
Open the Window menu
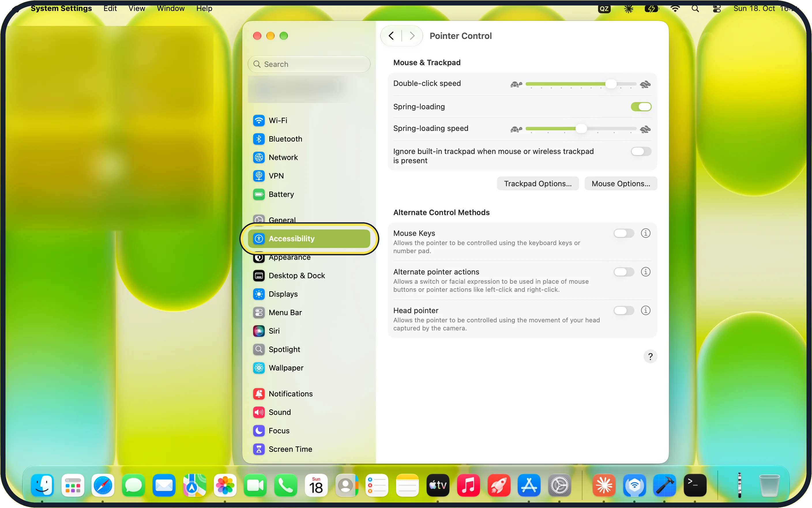tap(171, 8)
